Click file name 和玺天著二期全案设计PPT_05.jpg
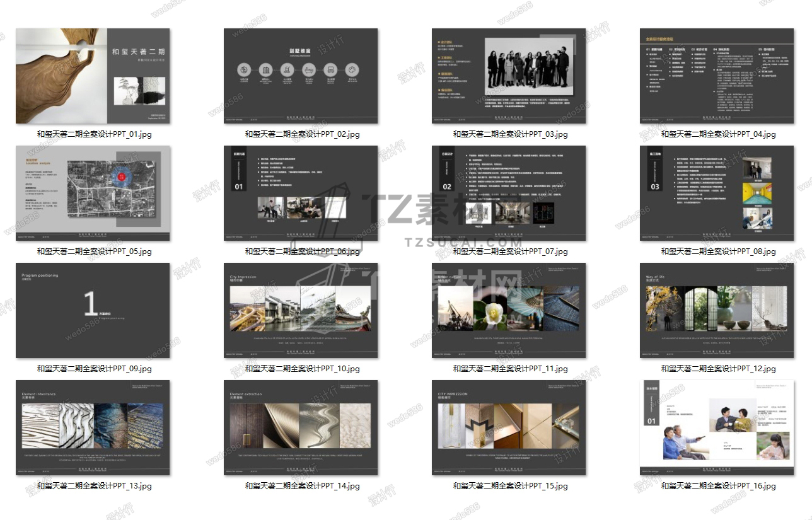 tap(95, 251)
